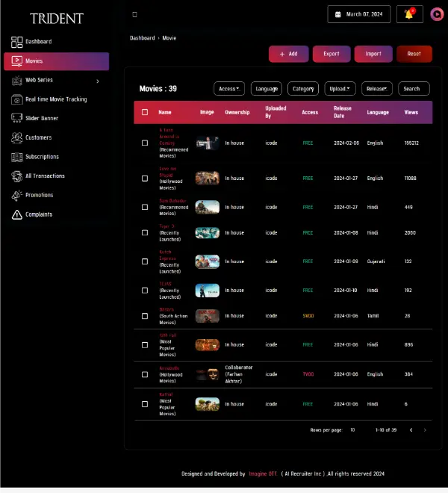Click the Slider Banner sidebar icon
Image resolution: width=448 pixels, height=493 pixels.
point(16,118)
